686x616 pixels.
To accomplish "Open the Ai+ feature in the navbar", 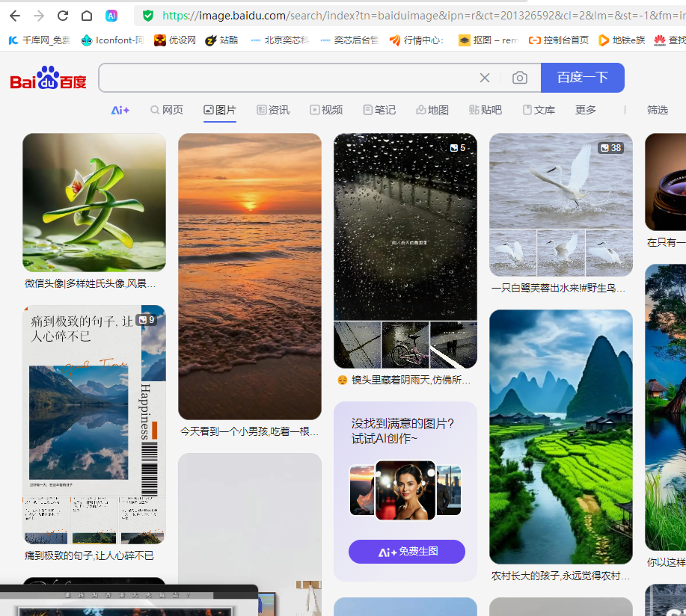I will [x=120, y=109].
